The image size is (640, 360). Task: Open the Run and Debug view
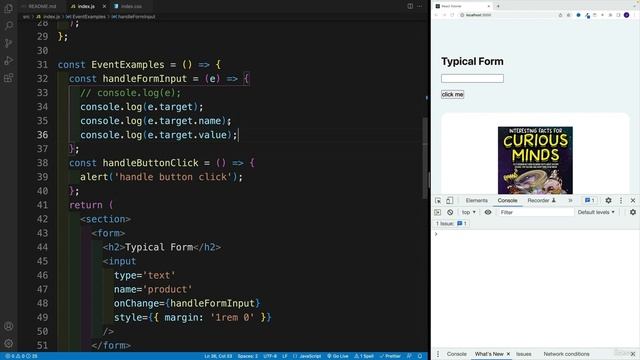click(9, 60)
